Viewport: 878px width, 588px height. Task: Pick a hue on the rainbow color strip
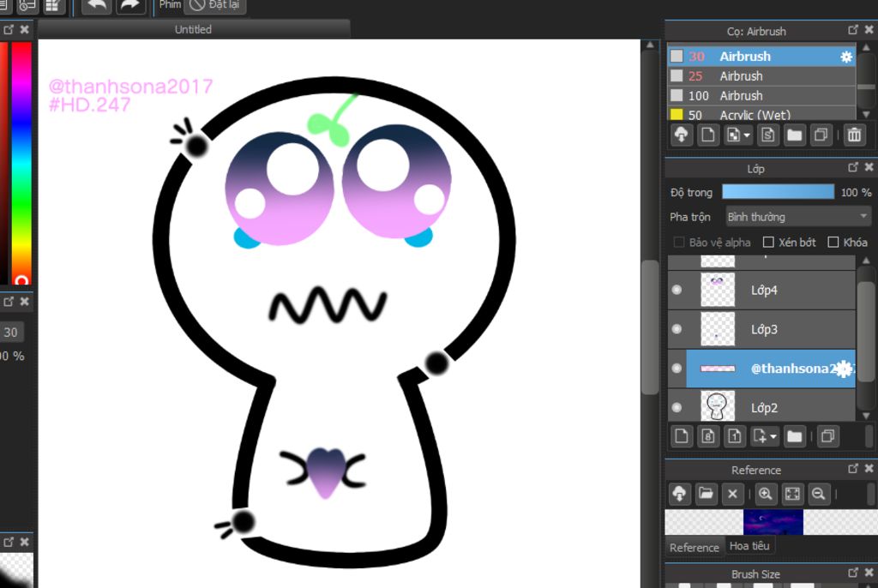[x=21, y=162]
